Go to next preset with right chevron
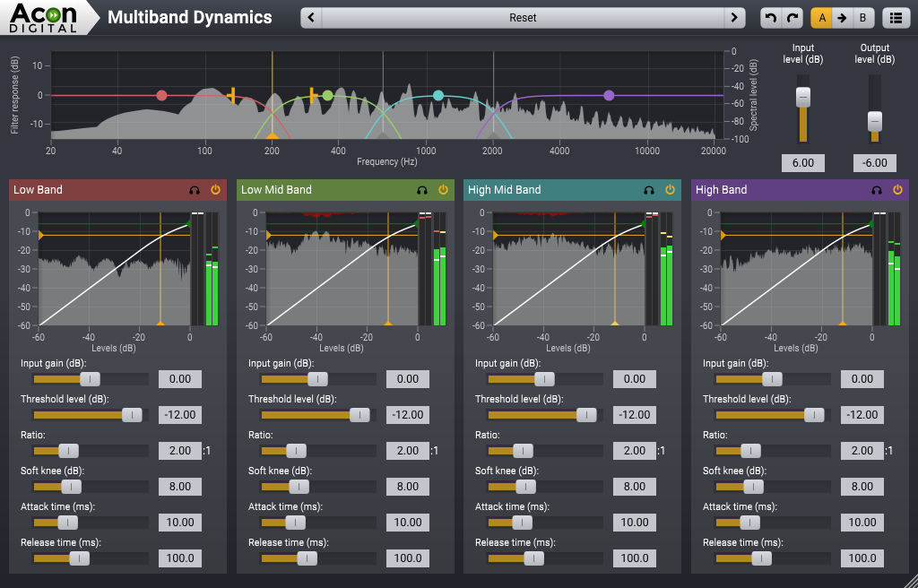This screenshot has width=918, height=588. 733,17
